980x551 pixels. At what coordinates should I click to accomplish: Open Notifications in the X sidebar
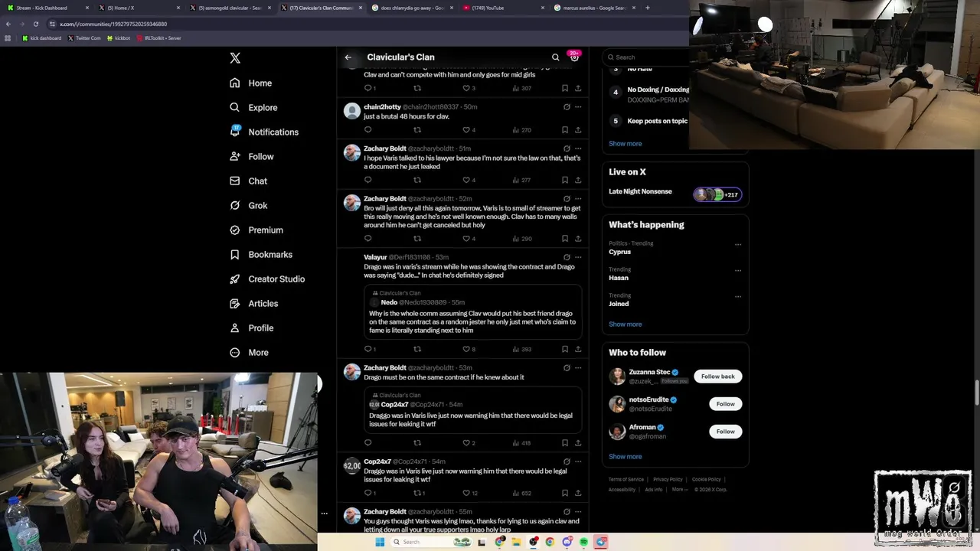click(264, 132)
